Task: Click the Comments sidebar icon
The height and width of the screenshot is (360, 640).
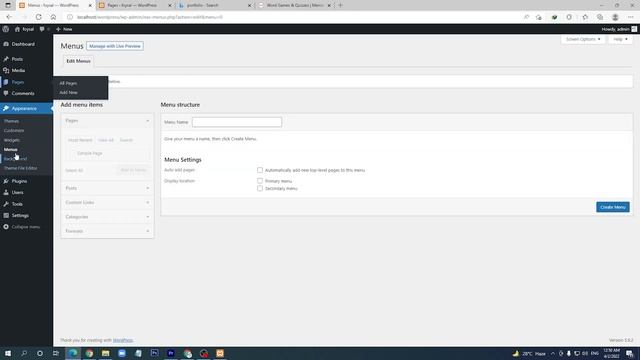Action: [6, 93]
